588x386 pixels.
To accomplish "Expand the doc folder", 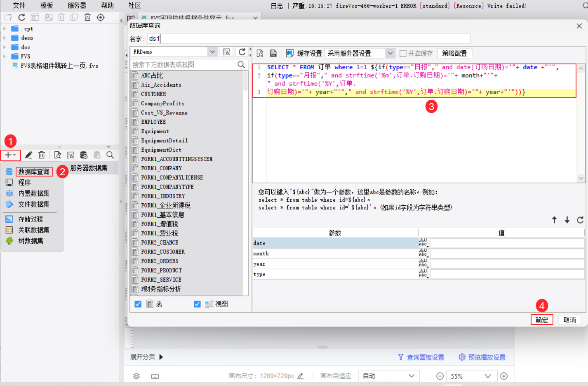I will tap(5, 47).
